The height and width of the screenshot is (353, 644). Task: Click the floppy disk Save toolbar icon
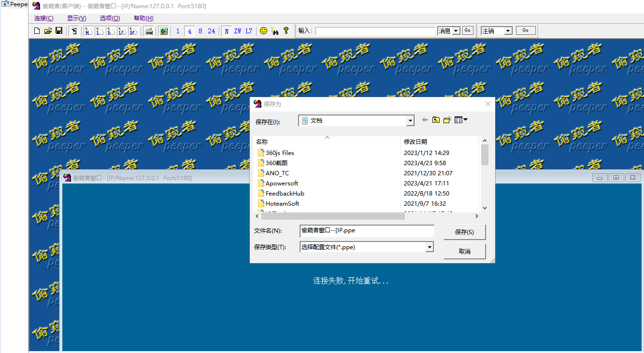click(59, 31)
